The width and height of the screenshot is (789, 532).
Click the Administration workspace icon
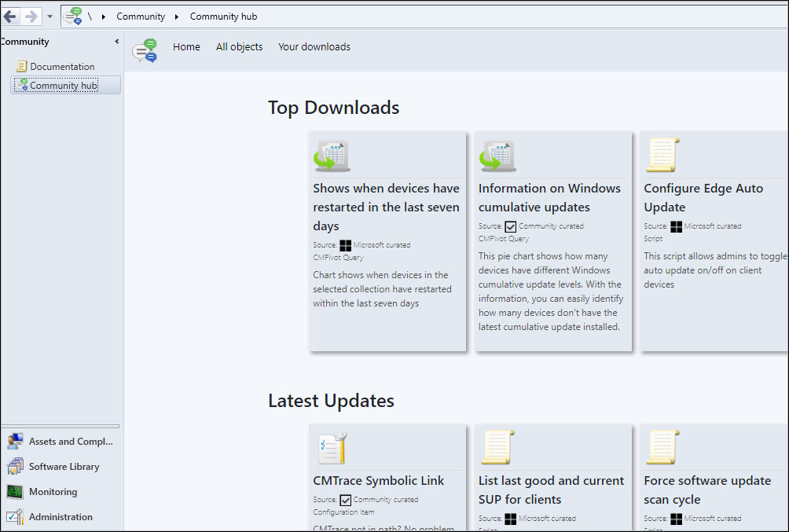15,516
